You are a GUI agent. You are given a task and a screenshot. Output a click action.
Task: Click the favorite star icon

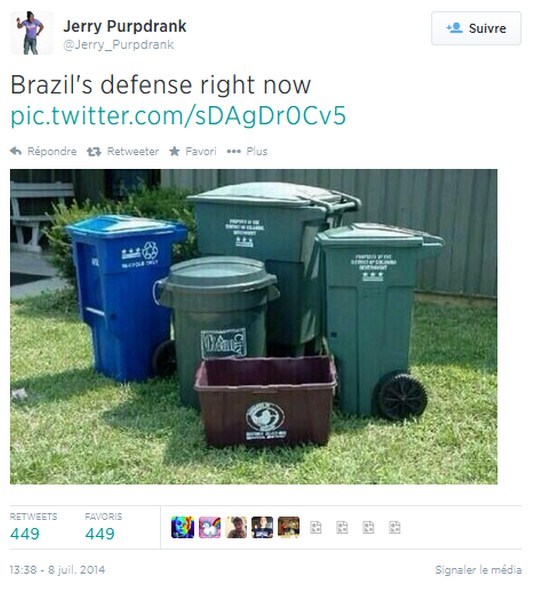click(x=175, y=151)
